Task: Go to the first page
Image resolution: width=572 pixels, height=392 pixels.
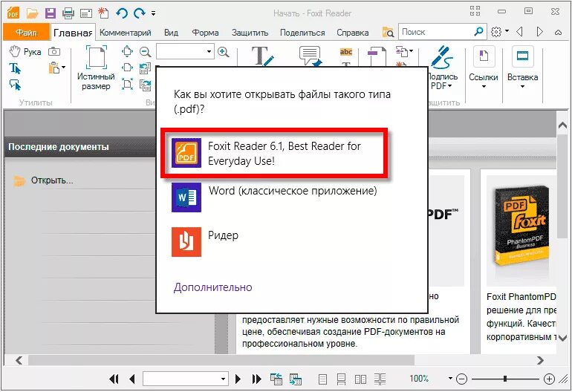Action: click(x=114, y=379)
